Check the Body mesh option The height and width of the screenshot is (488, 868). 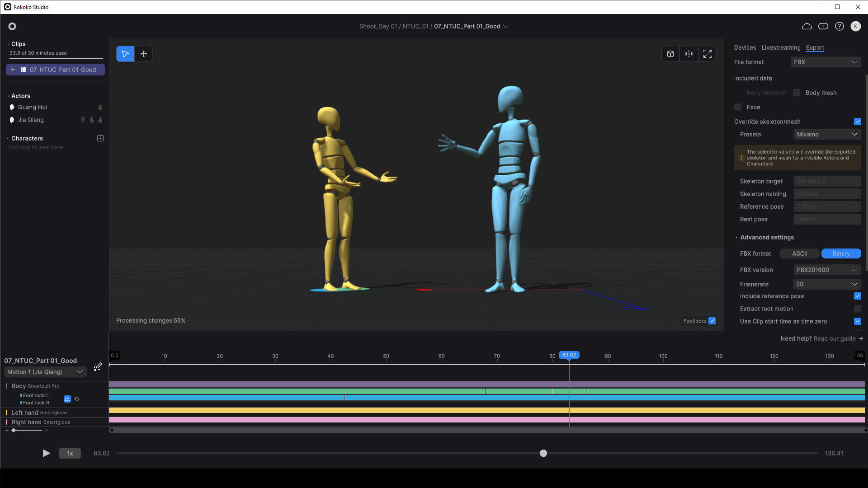[x=797, y=93]
